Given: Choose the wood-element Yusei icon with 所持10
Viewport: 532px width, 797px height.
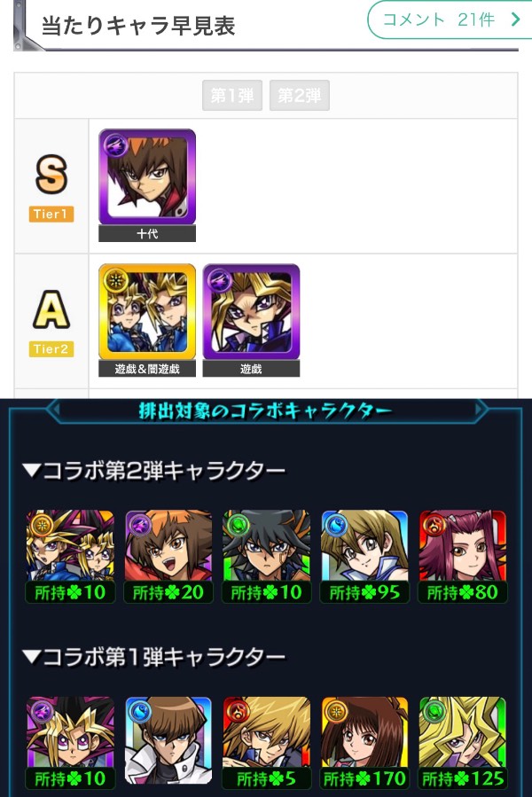Looking at the screenshot, I should coord(267,557).
